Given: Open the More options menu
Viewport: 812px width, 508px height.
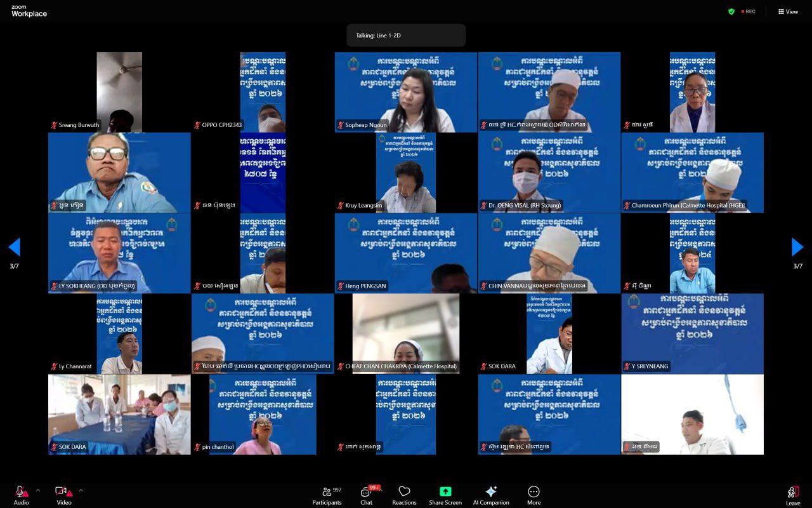Looking at the screenshot, I should pos(534,495).
